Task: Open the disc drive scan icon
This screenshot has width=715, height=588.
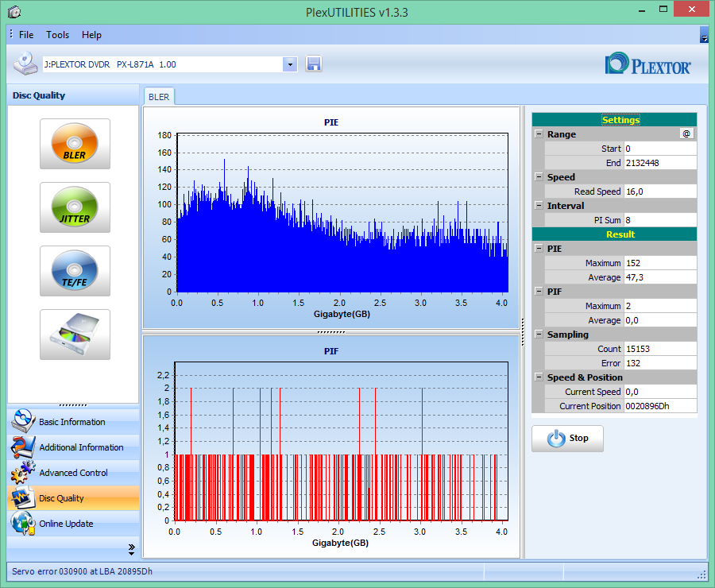Action: pyautogui.click(x=75, y=335)
